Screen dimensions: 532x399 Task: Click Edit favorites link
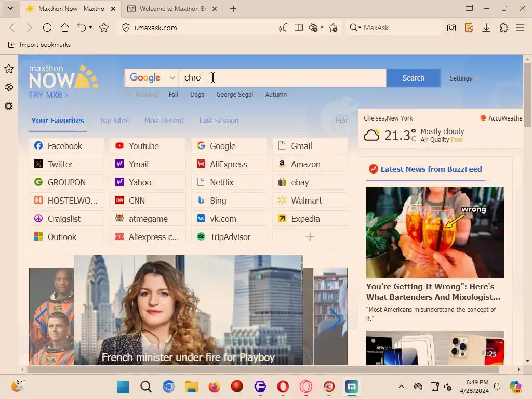(342, 121)
